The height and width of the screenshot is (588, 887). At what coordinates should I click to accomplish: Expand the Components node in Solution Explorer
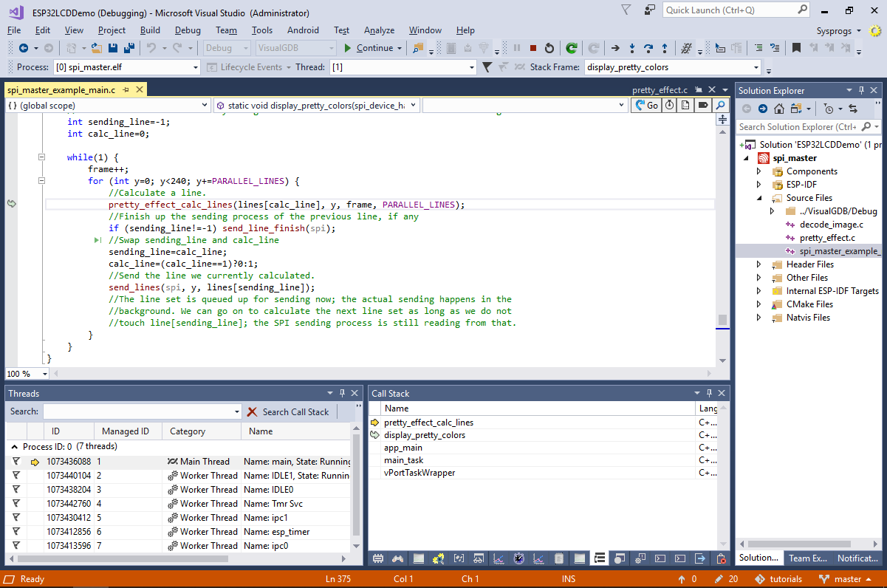(x=759, y=171)
